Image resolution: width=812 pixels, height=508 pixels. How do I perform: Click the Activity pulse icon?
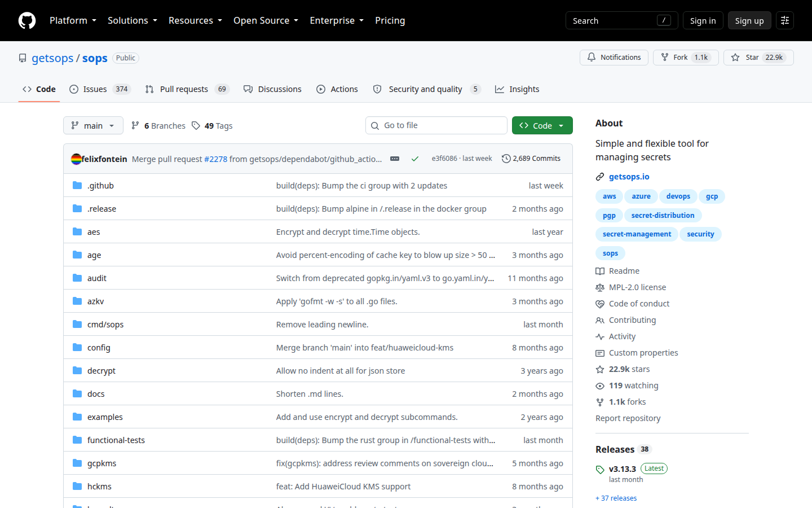[x=600, y=336]
